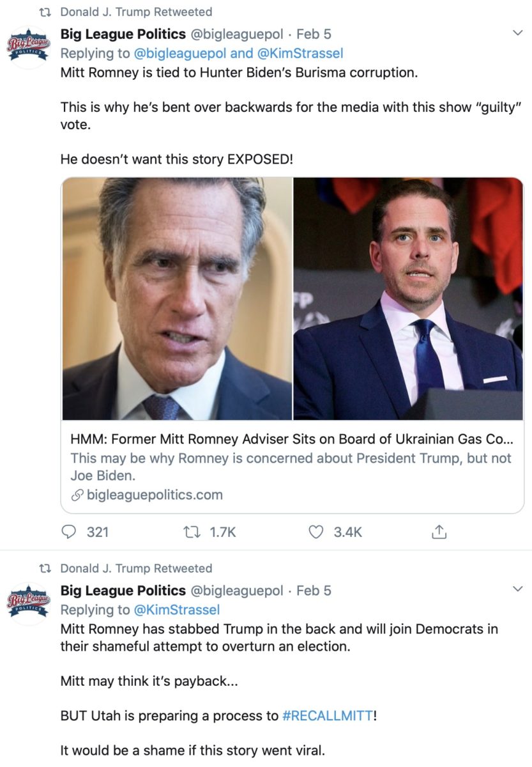Click retweet indicator icon above second tweet
Viewport: 532px width, 767px height.
(x=44, y=568)
